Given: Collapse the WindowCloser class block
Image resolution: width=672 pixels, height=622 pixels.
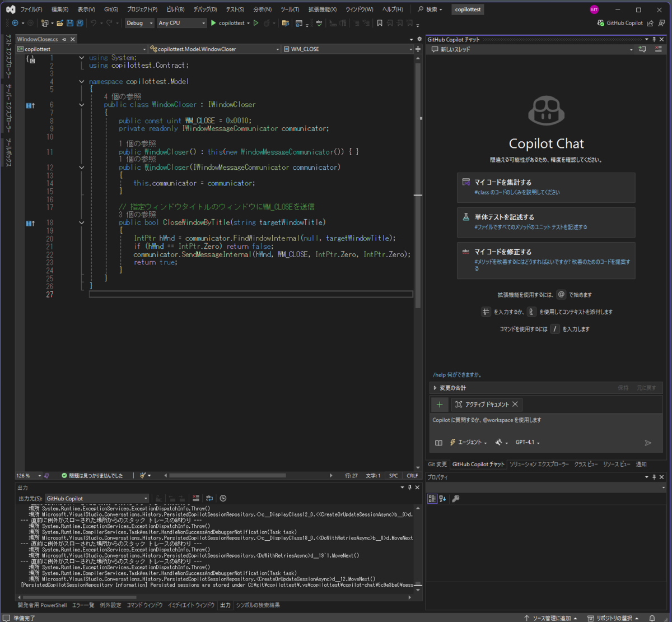Looking at the screenshot, I should point(82,105).
